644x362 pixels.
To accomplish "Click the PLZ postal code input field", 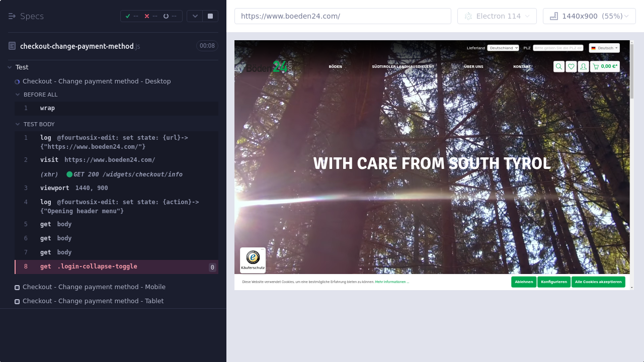I will (558, 48).
